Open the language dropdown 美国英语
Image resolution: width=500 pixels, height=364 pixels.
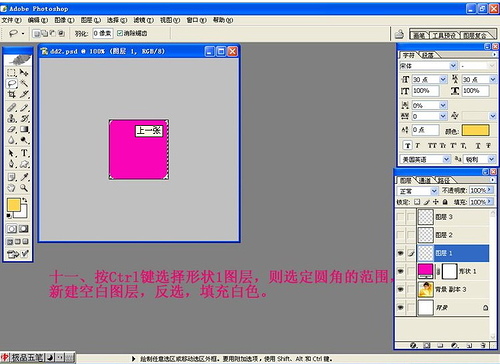(446, 159)
